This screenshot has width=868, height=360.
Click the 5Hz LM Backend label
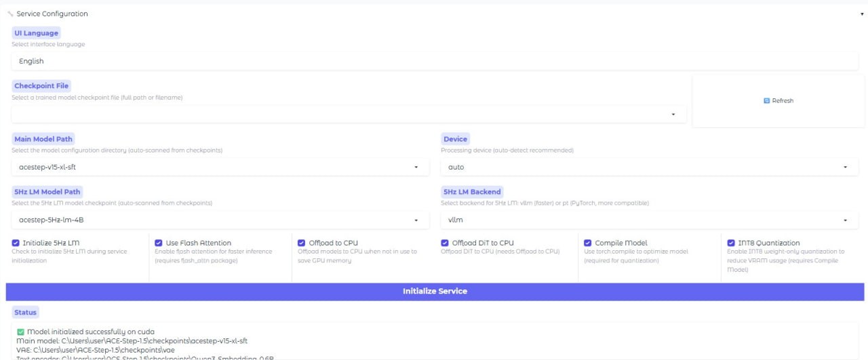[472, 192]
